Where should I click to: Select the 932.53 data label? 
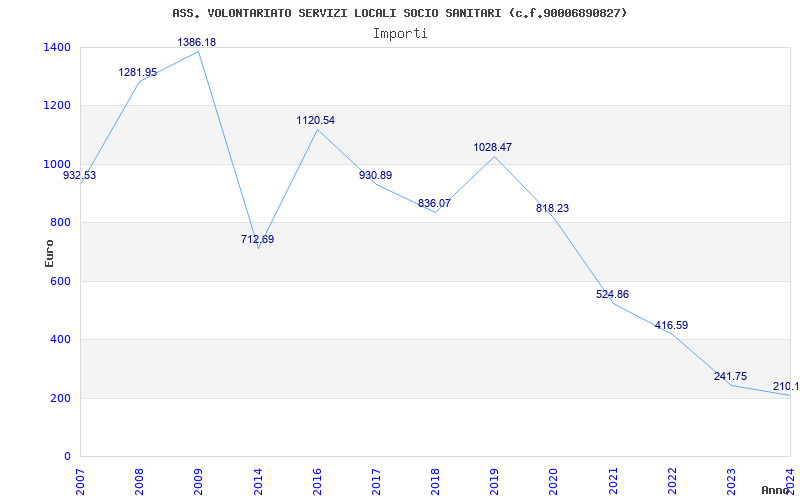coord(79,176)
